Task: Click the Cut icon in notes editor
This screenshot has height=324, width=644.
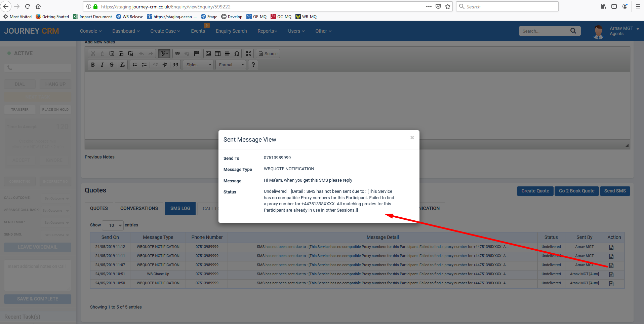Action: tap(93, 53)
